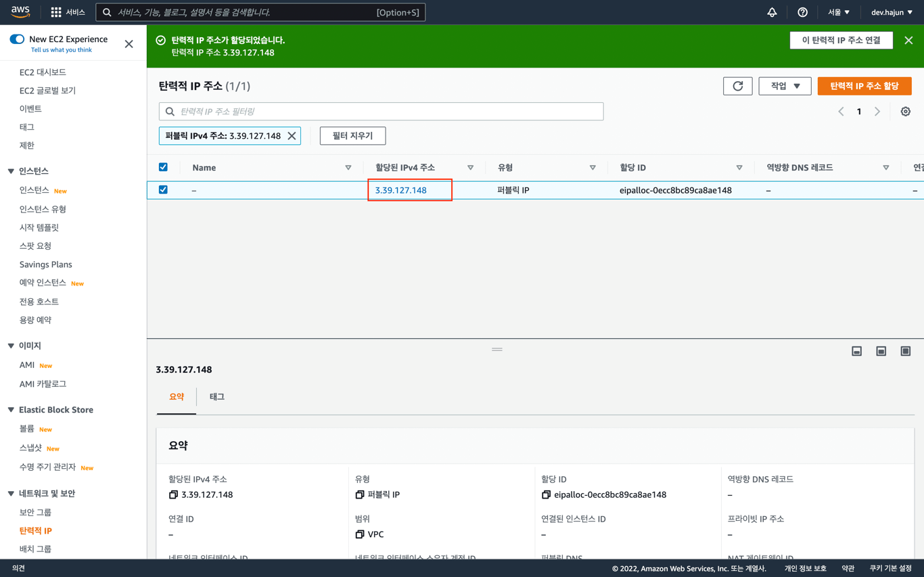The height and width of the screenshot is (577, 924).
Task: Open EC2 글로벌 보기 in sidebar
Action: tap(47, 91)
